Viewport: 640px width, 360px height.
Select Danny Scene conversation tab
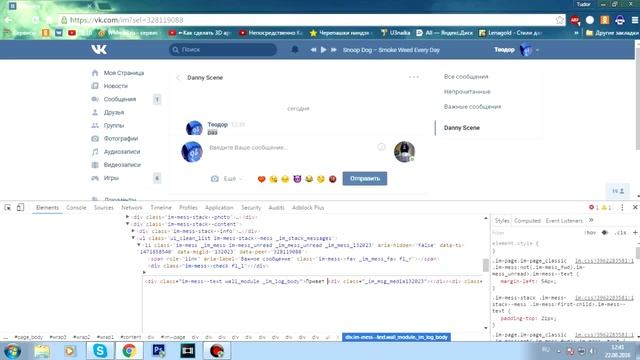[x=462, y=128]
